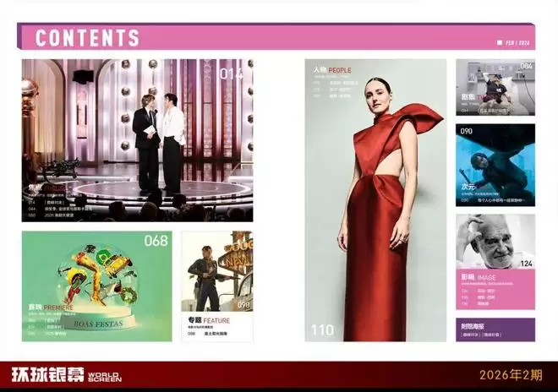The width and height of the screenshot is (558, 392).
Task: Jump to the 专题 FEATURE section
Action: pos(209,321)
